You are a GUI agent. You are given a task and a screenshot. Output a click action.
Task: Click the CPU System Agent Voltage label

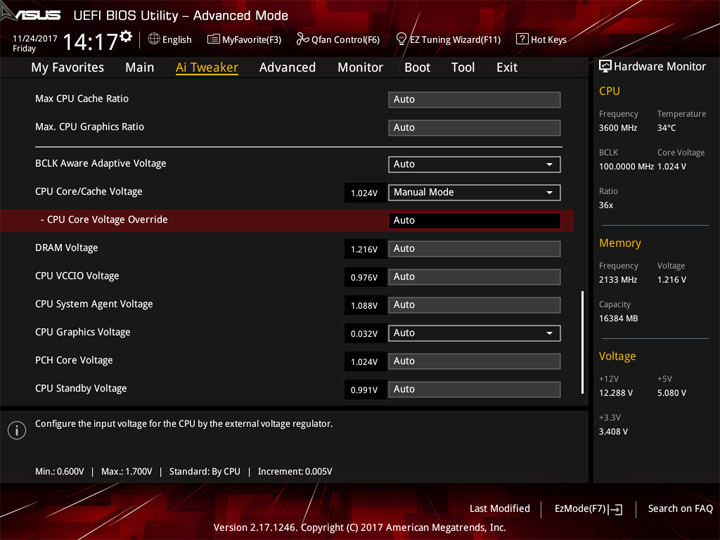pos(94,304)
